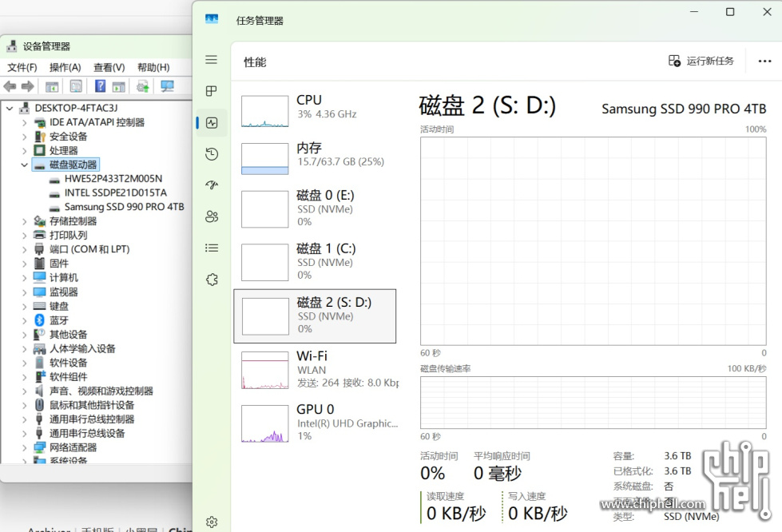Click the disk transfer rate graph
This screenshot has height=532, width=782.
[593, 403]
